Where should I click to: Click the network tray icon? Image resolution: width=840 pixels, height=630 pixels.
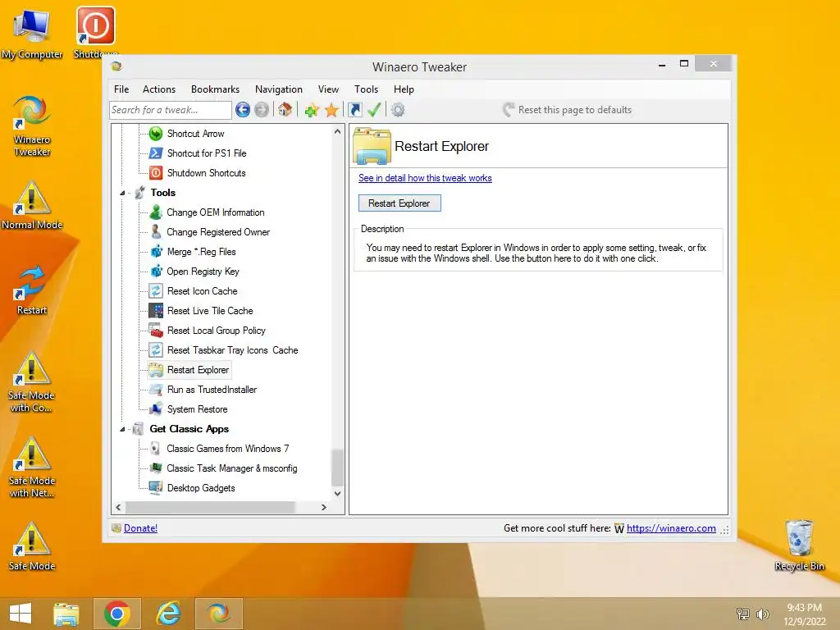coord(743,614)
